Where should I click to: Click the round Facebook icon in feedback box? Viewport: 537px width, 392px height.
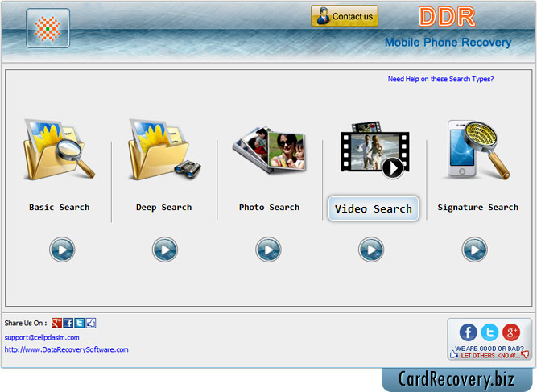[x=468, y=332]
